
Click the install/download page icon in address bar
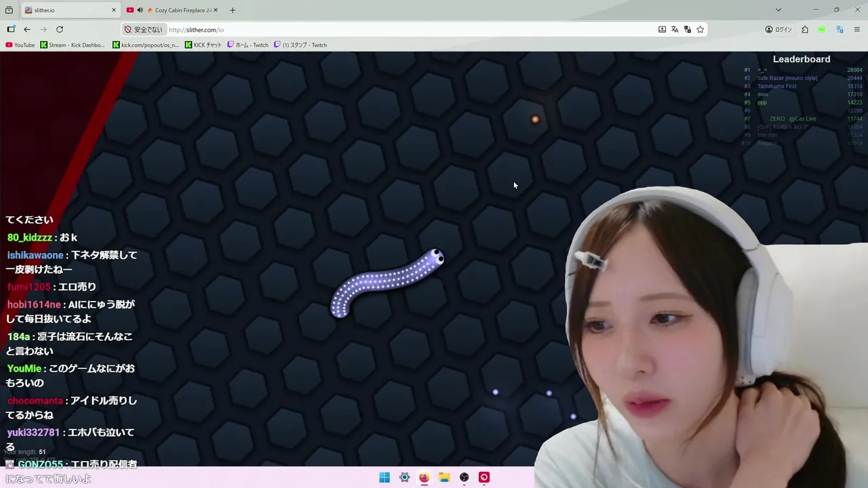[x=662, y=29]
